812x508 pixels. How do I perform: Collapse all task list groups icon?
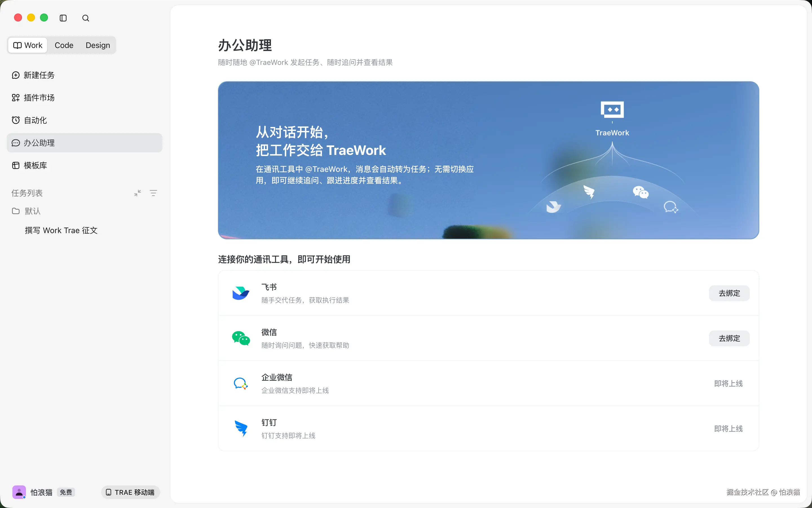tap(138, 193)
